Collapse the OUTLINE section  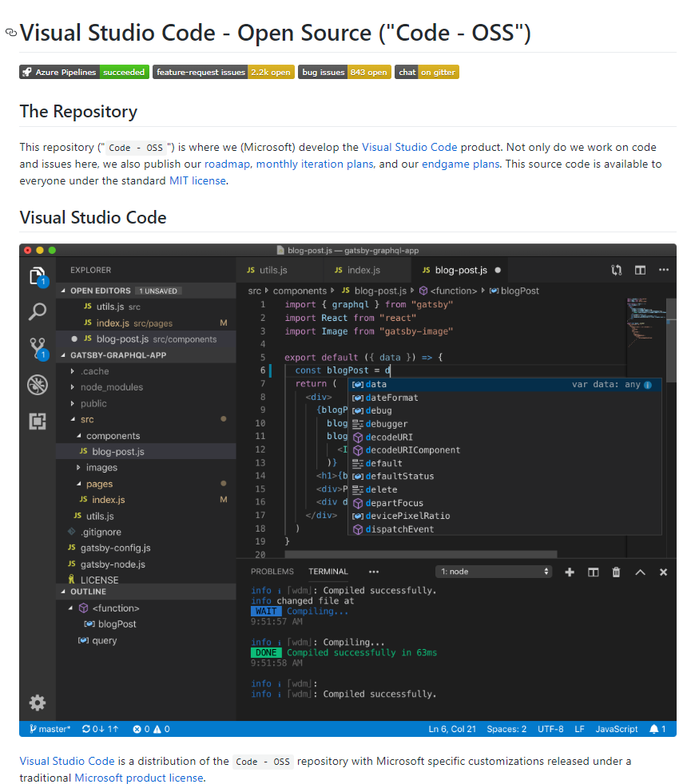click(x=64, y=592)
